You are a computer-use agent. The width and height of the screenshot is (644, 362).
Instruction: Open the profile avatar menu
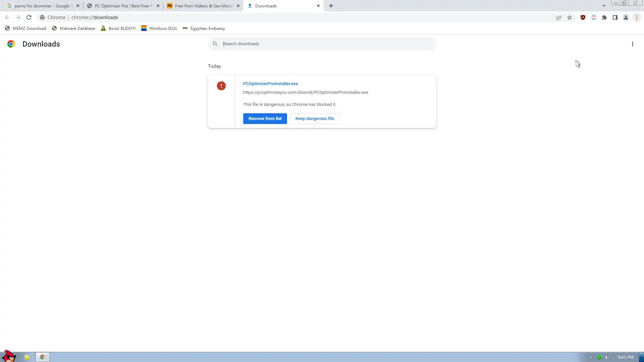pos(626,17)
